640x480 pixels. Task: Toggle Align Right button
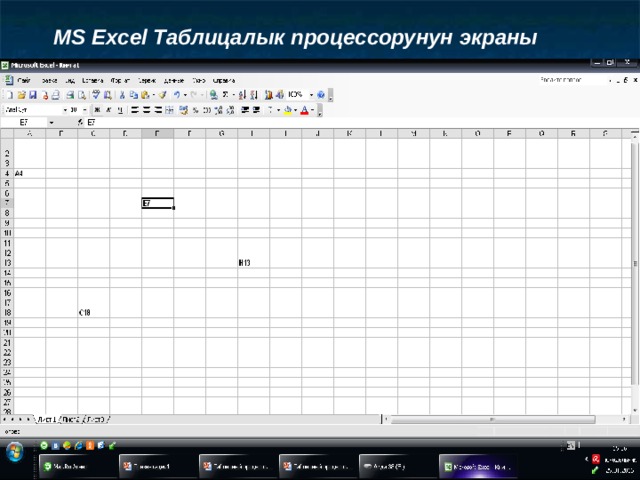point(158,110)
